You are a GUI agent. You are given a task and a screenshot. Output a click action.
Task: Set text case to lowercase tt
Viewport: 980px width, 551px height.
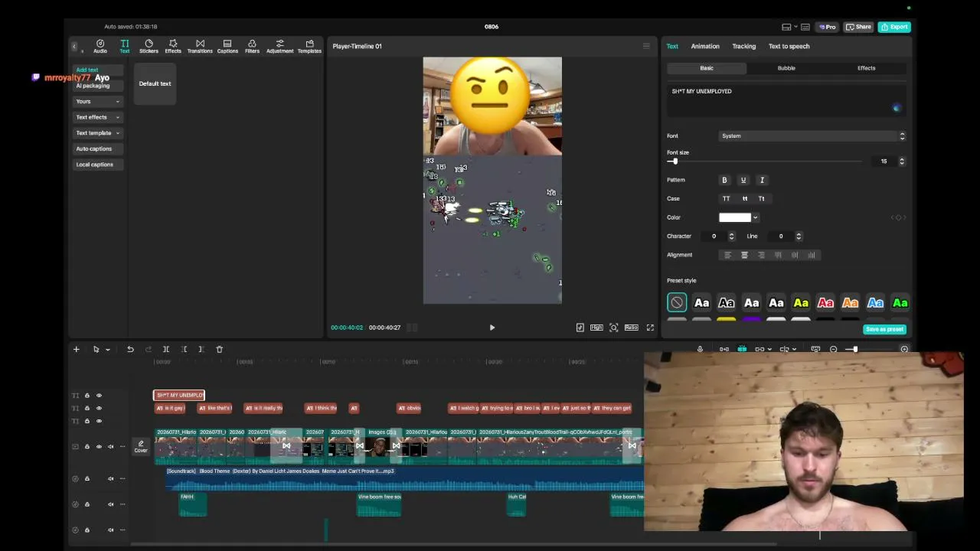click(745, 198)
